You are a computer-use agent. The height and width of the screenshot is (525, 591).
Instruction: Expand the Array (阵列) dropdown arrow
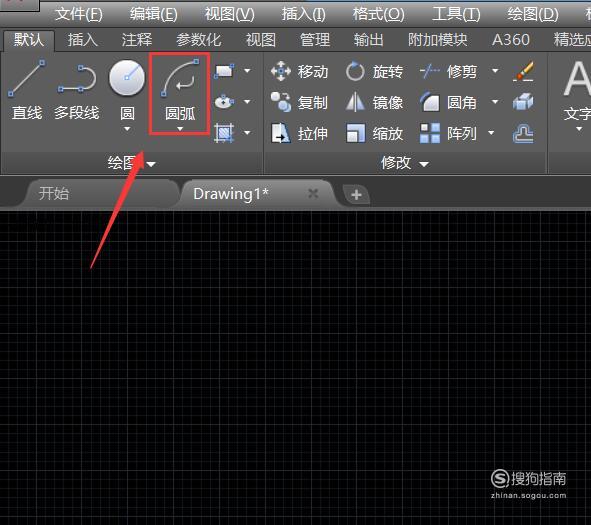pos(491,132)
